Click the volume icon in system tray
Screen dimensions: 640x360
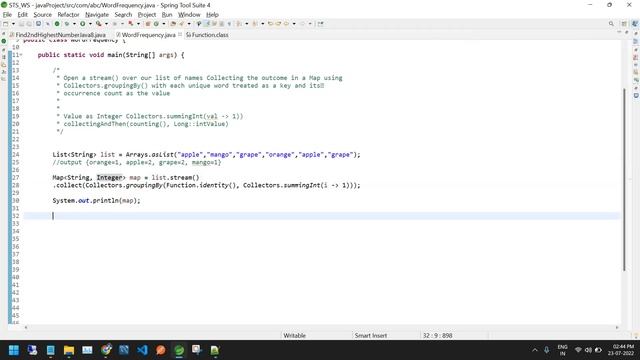pos(588,350)
